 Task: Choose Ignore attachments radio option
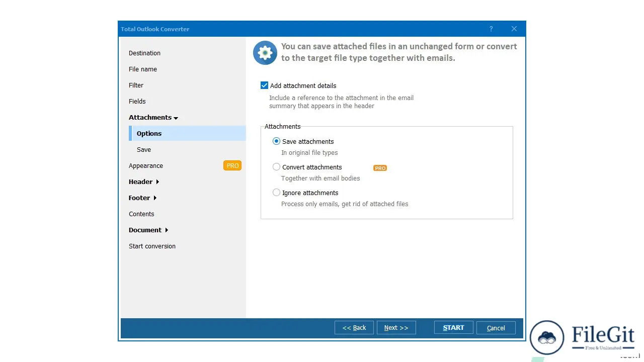[x=276, y=193]
